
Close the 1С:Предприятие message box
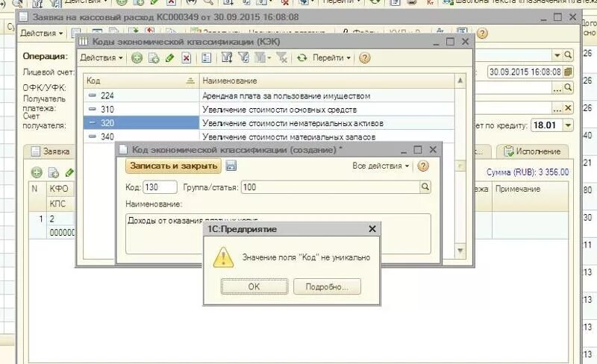(372, 229)
